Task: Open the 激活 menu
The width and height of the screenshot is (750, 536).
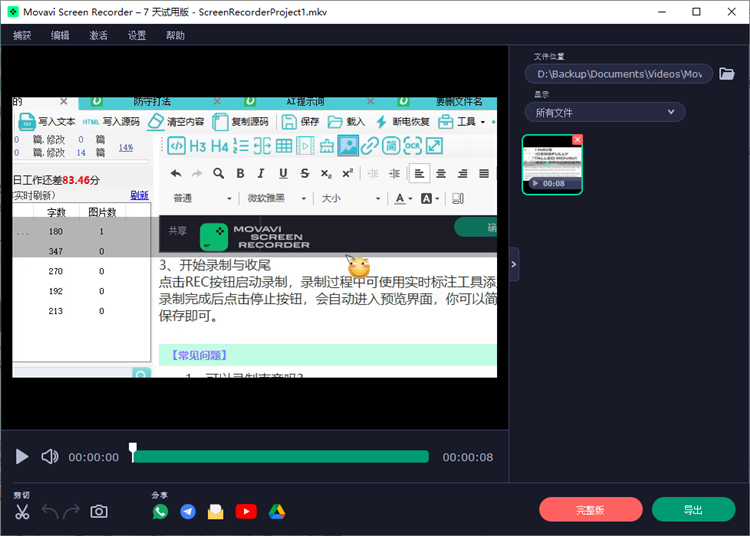Action: [x=99, y=35]
